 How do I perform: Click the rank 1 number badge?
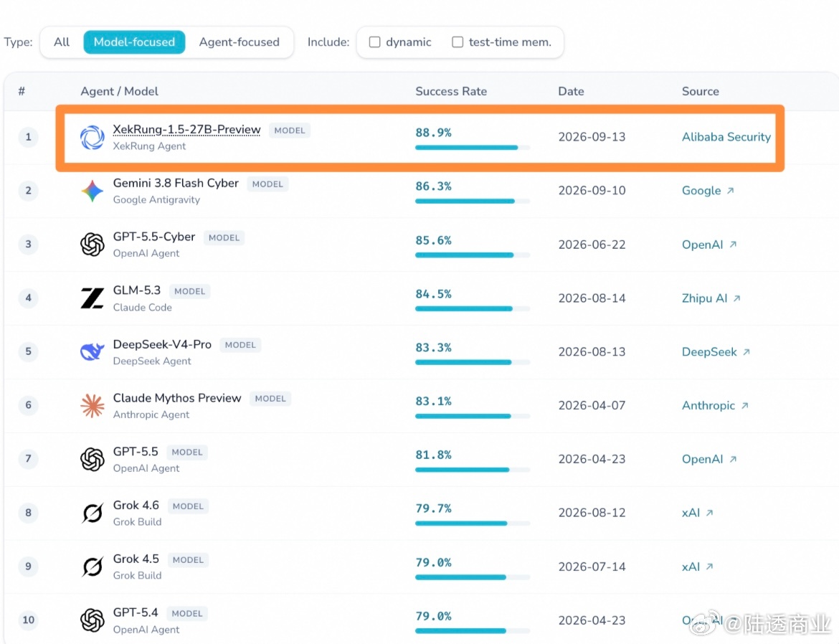pos(29,137)
